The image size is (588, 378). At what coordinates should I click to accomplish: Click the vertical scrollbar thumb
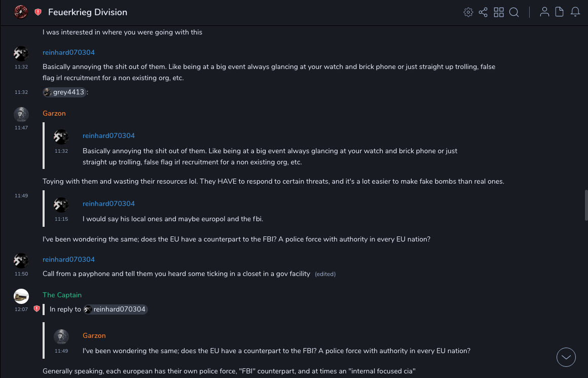pos(586,205)
